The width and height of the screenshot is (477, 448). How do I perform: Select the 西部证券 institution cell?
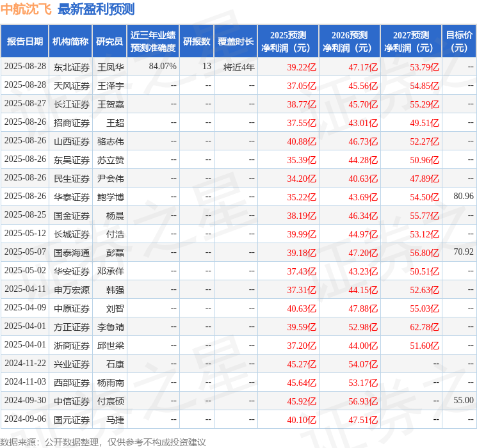pyautogui.click(x=72, y=383)
